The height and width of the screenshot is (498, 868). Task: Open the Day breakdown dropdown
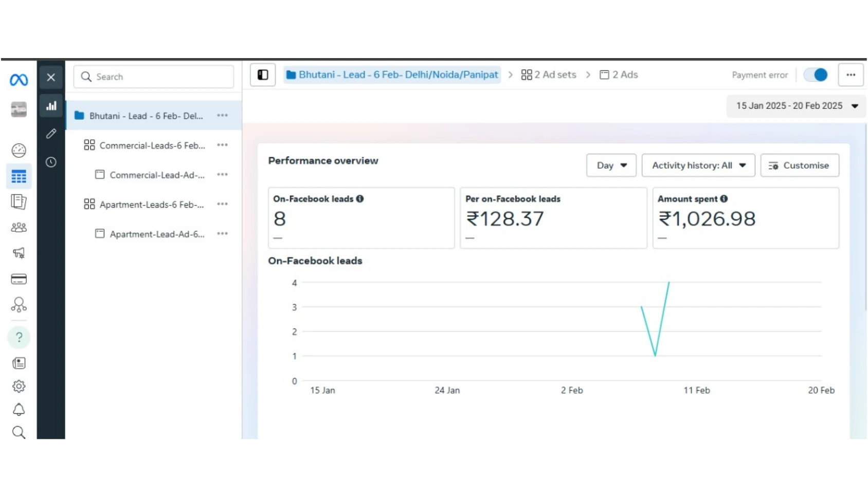[611, 165]
